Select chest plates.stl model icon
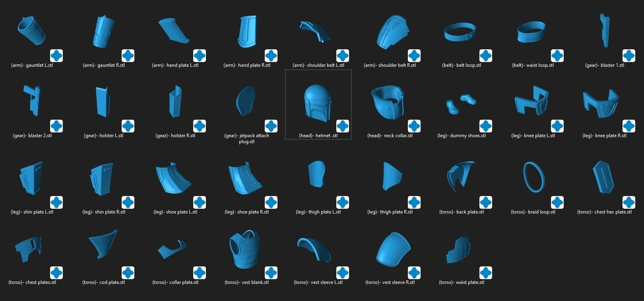 pos(29,249)
